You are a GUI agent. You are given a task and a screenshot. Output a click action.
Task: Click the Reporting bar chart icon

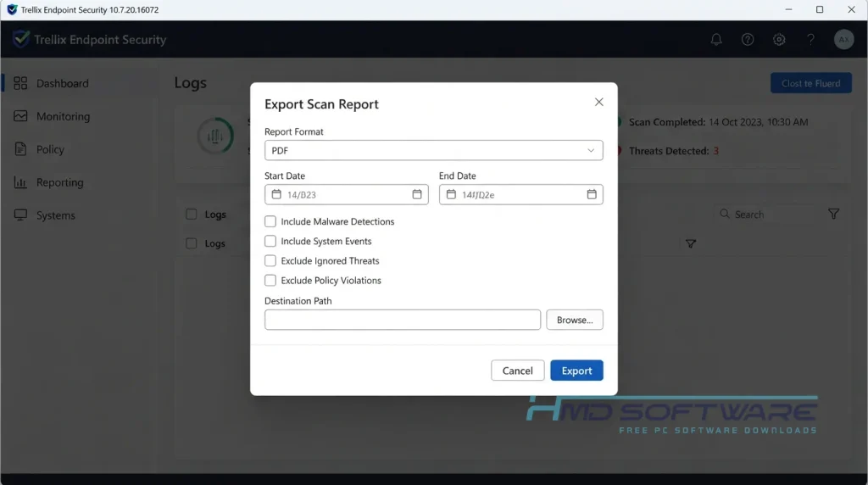(x=20, y=182)
